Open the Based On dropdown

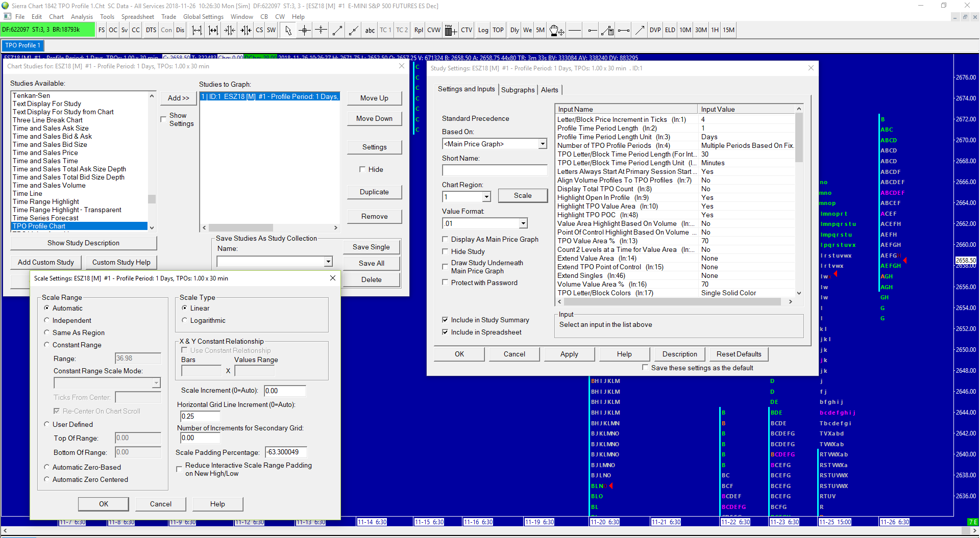[543, 144]
